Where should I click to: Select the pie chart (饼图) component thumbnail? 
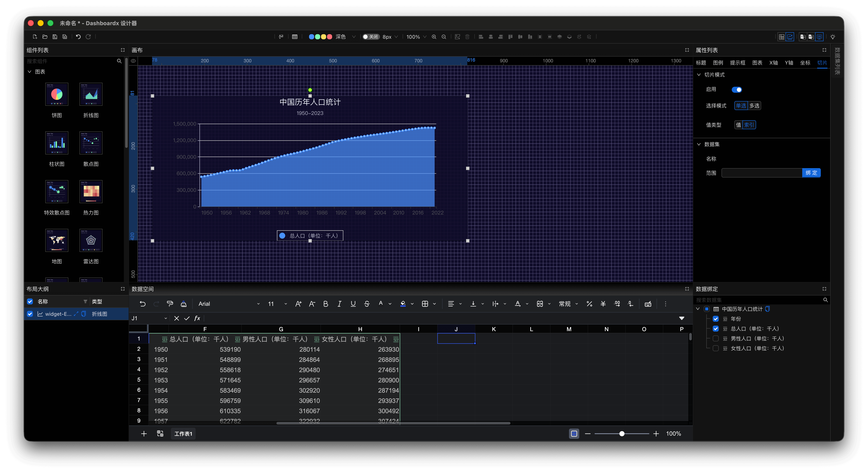(57, 94)
